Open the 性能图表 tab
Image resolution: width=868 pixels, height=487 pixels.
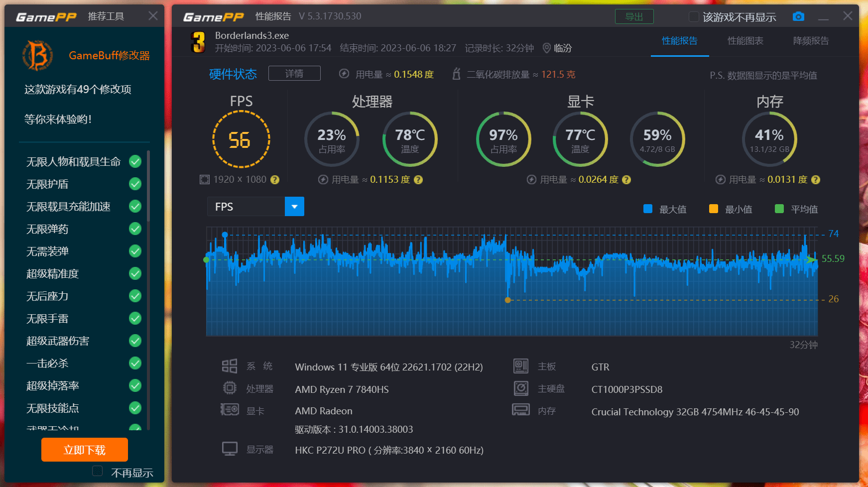(745, 41)
